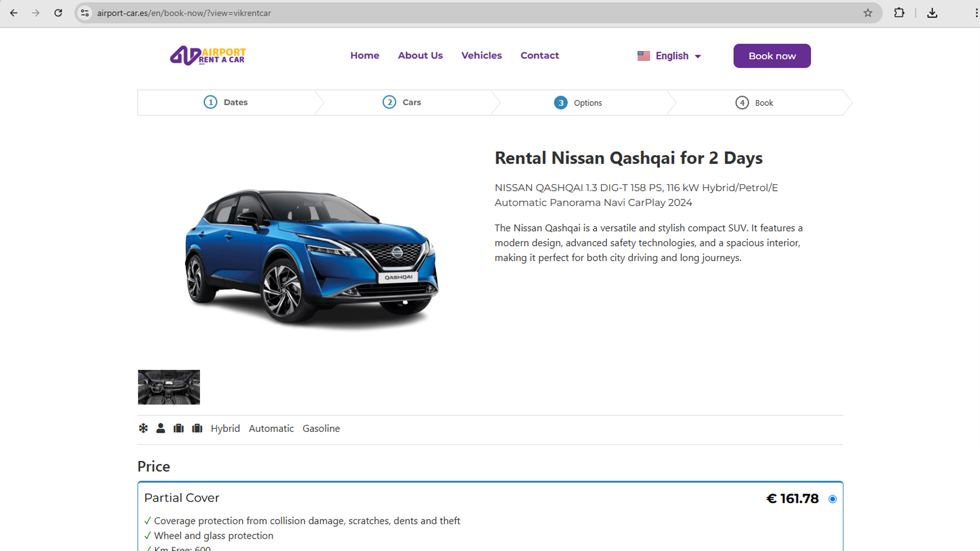The height and width of the screenshot is (551, 980).
Task: Go to step 2 Cars
Action: point(401,102)
